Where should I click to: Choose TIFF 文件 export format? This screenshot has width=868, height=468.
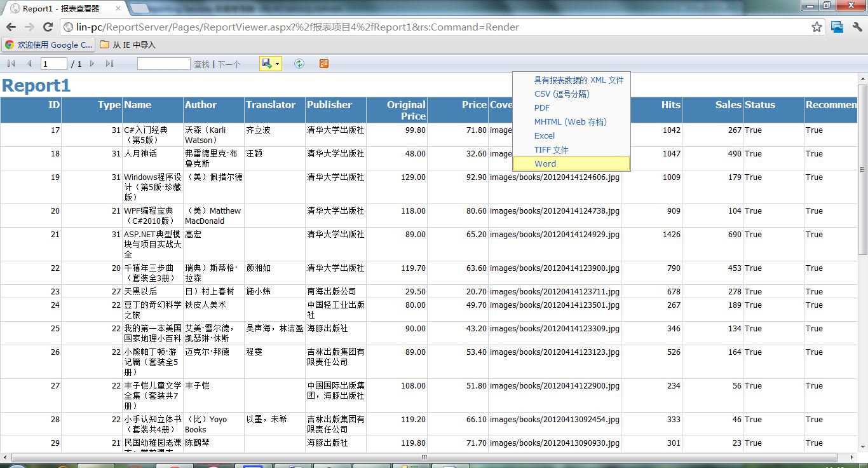[571, 150]
